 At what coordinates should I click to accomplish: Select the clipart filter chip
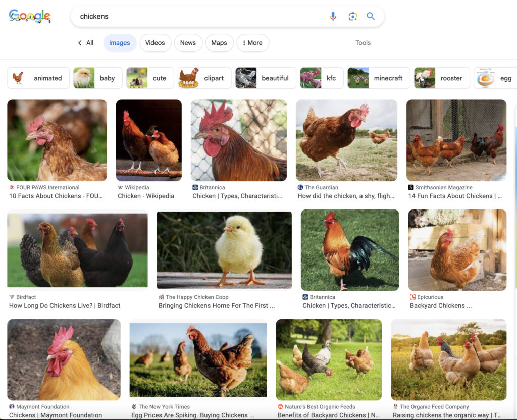[204, 78]
